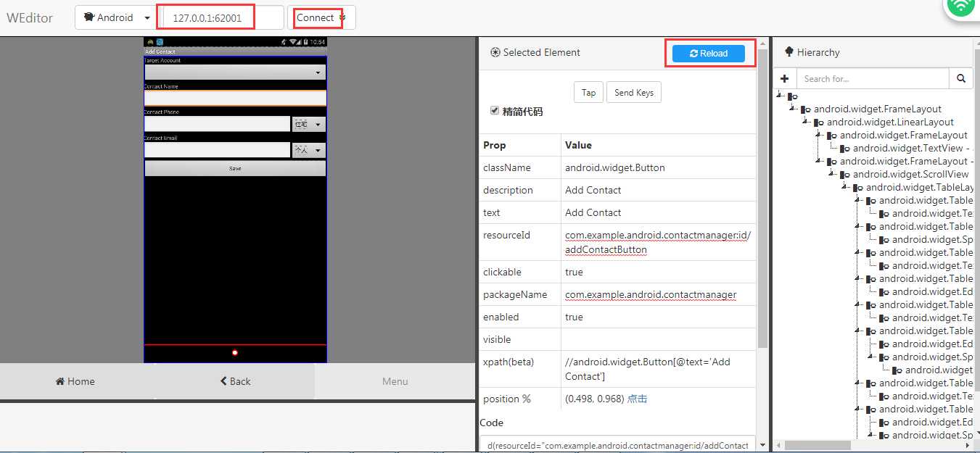Click the Tap button
The width and height of the screenshot is (980, 453).
click(x=588, y=92)
